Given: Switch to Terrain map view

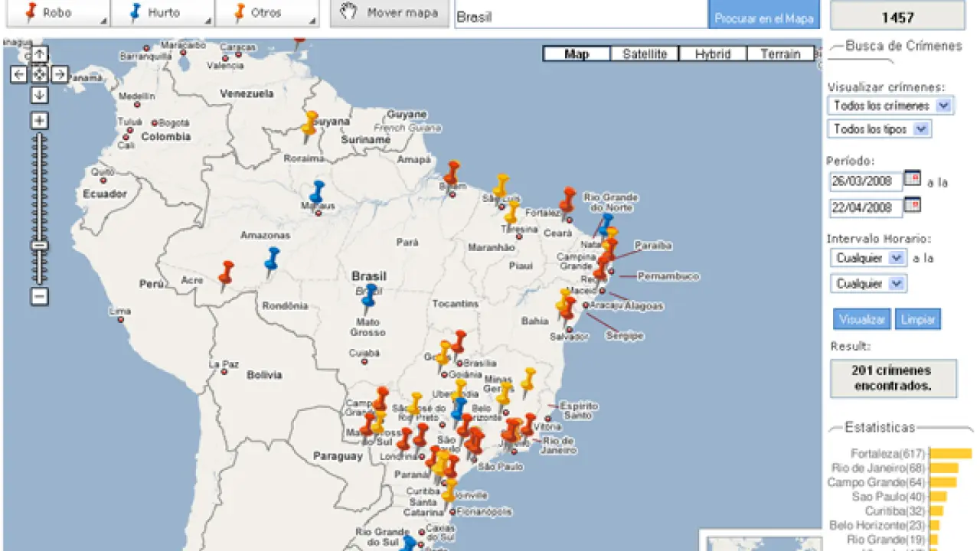Looking at the screenshot, I should click(x=780, y=54).
